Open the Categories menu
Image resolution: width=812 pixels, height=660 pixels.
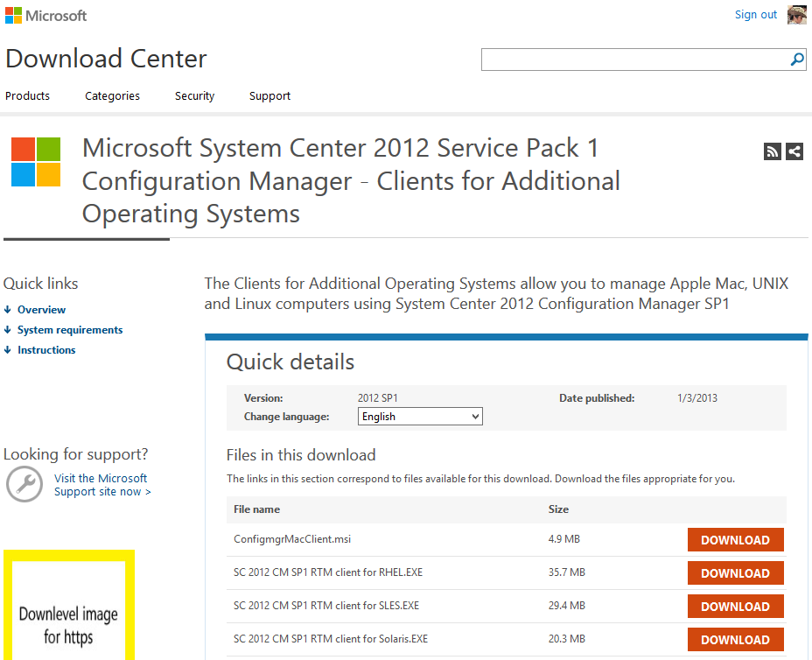coord(112,95)
